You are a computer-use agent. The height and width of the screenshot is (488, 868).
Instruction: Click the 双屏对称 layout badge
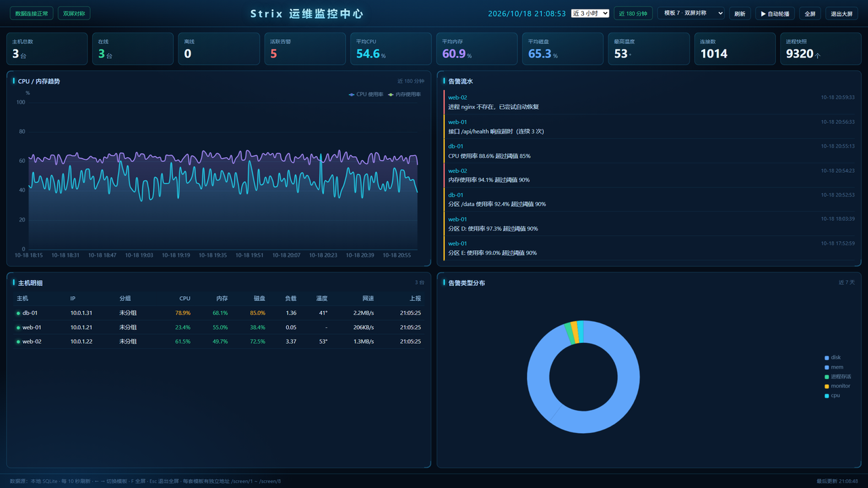click(74, 14)
